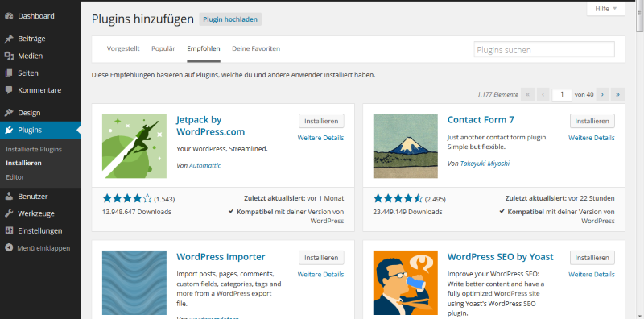Expand the Hilfe help dropdown
644x319 pixels.
click(x=606, y=9)
